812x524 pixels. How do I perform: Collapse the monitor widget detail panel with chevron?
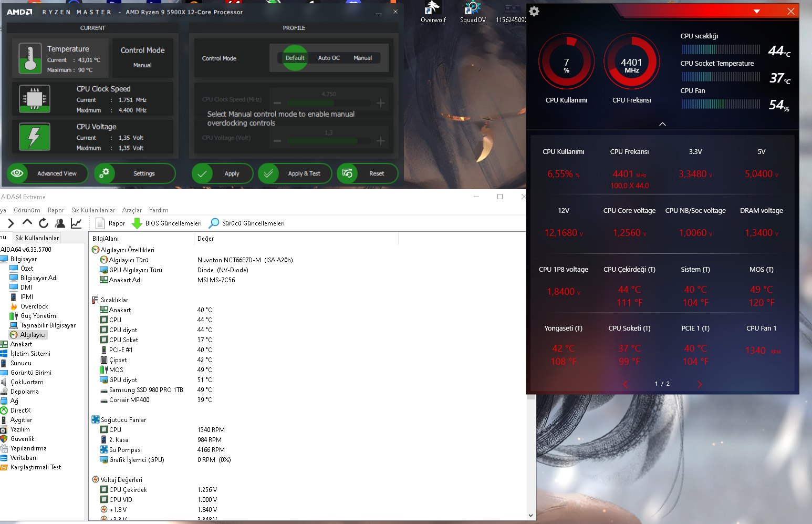click(662, 124)
